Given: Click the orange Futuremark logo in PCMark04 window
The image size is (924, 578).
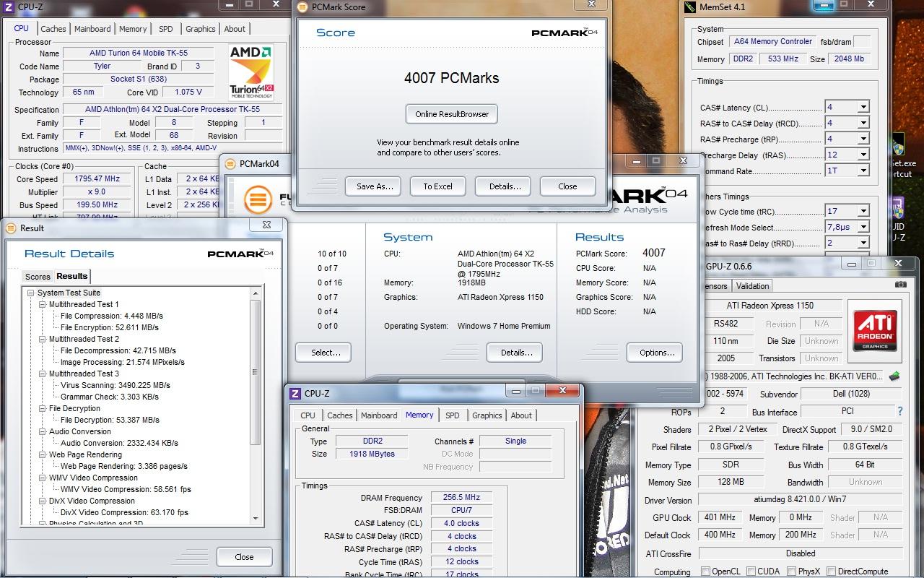Looking at the screenshot, I should 258,199.
